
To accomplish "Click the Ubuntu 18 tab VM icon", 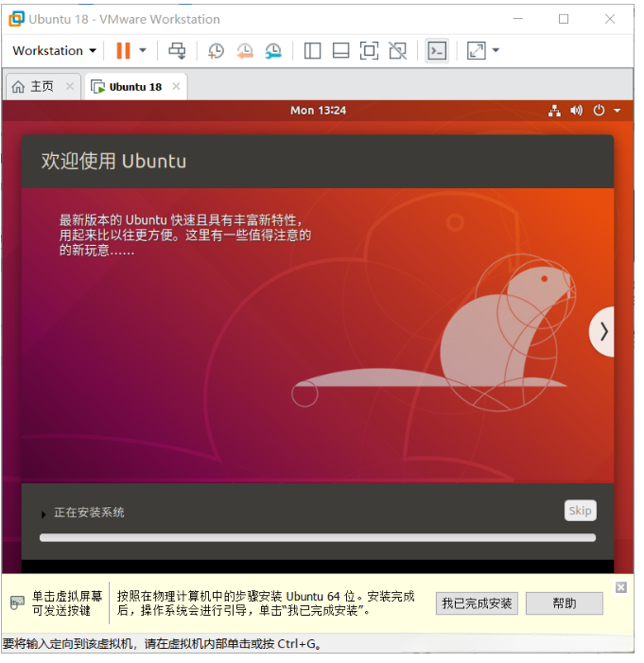I will (97, 87).
